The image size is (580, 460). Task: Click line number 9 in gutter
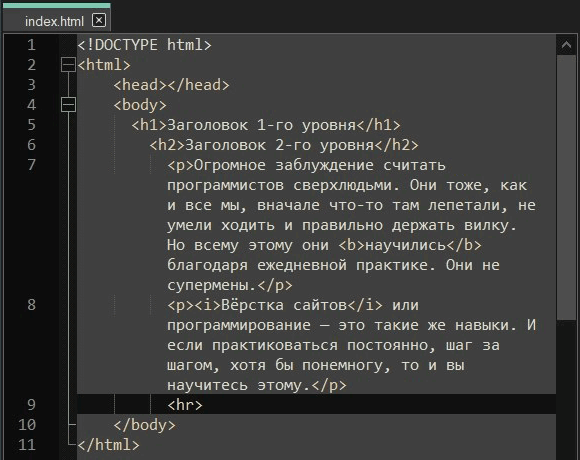pyautogui.click(x=31, y=405)
